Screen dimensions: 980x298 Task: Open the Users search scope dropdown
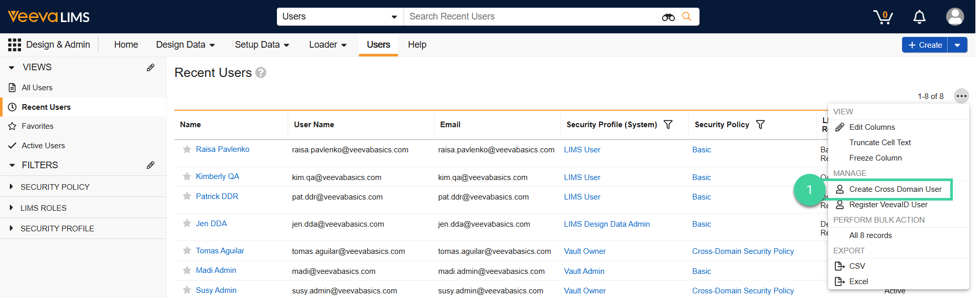(340, 16)
